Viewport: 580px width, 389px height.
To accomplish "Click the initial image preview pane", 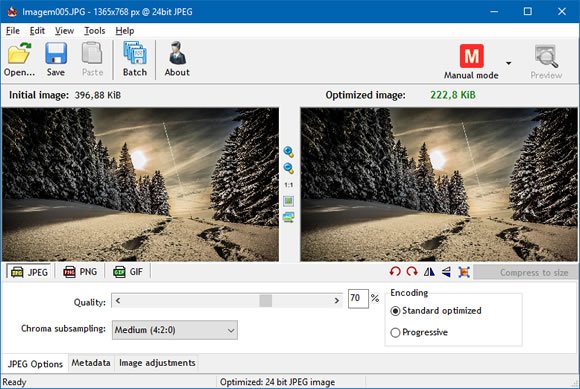I will click(141, 185).
